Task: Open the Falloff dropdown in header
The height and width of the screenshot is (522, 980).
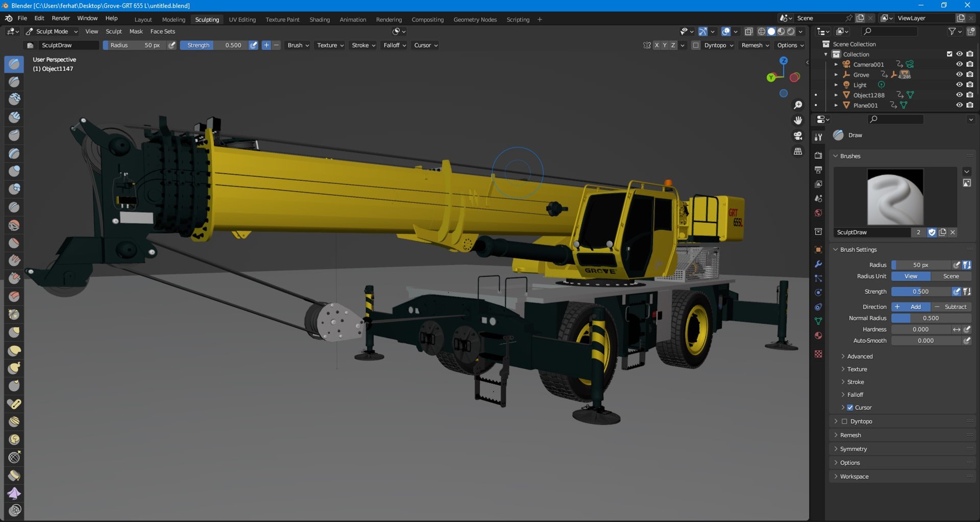Action: point(395,45)
